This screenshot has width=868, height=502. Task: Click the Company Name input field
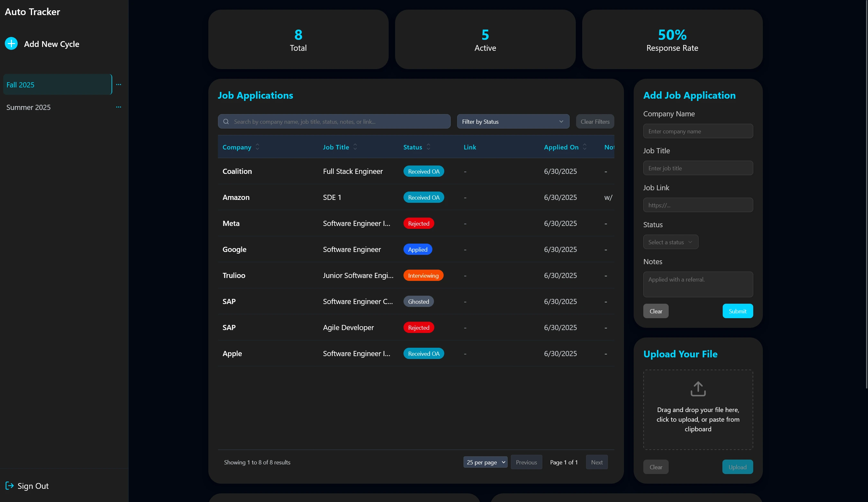tap(698, 131)
